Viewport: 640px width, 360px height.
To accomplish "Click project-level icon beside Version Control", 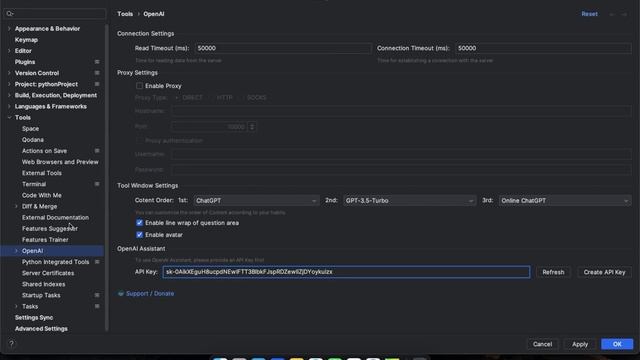I will tap(97, 73).
